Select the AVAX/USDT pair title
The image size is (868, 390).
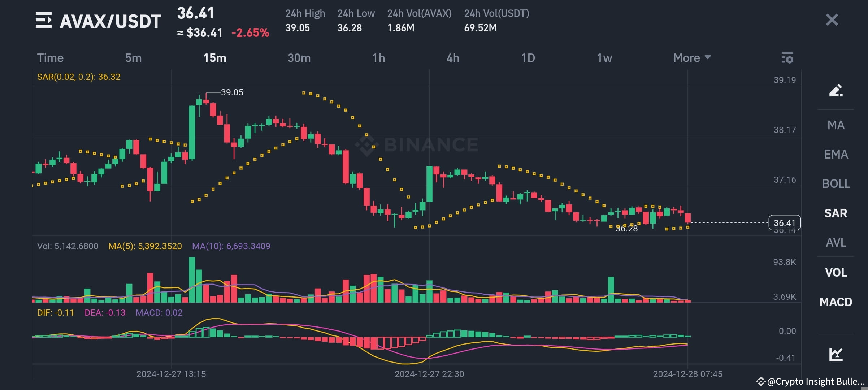point(110,21)
